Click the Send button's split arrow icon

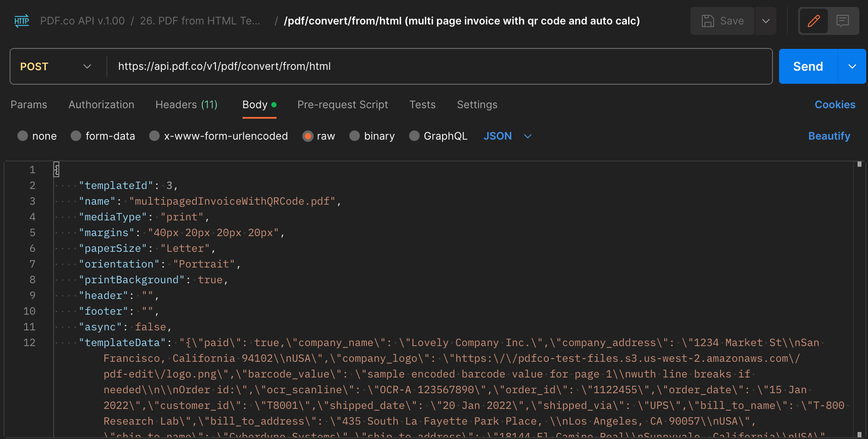(x=853, y=66)
